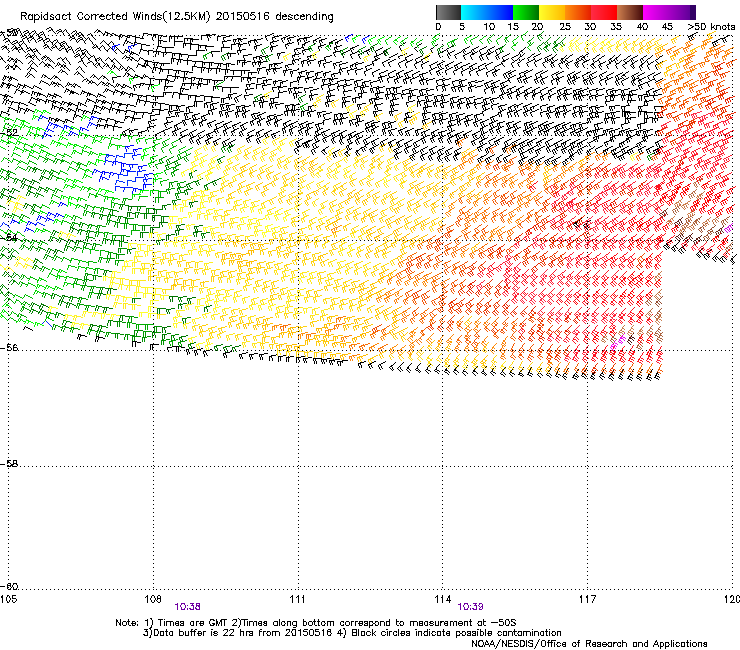The width and height of the screenshot is (740, 650).
Task: Click latitude label '-56' on left axis
Action: [x=10, y=347]
